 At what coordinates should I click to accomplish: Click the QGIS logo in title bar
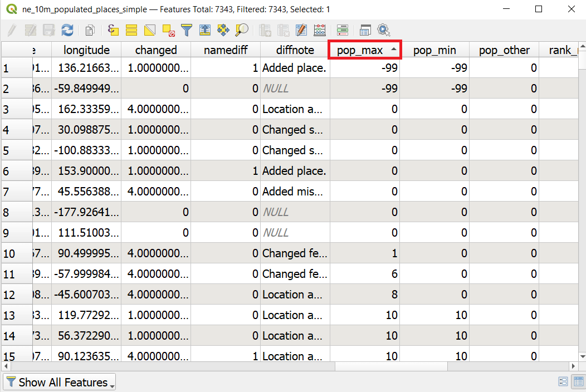(12, 9)
